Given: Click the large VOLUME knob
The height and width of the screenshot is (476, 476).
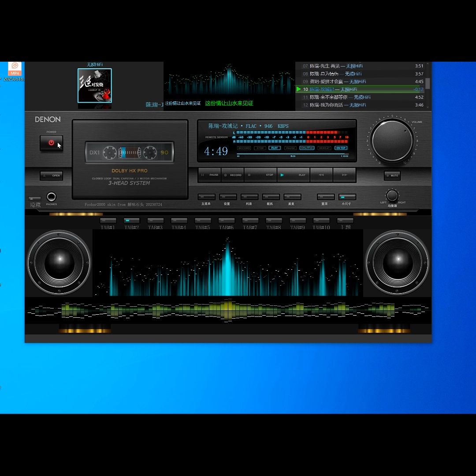Looking at the screenshot, I should [x=392, y=141].
